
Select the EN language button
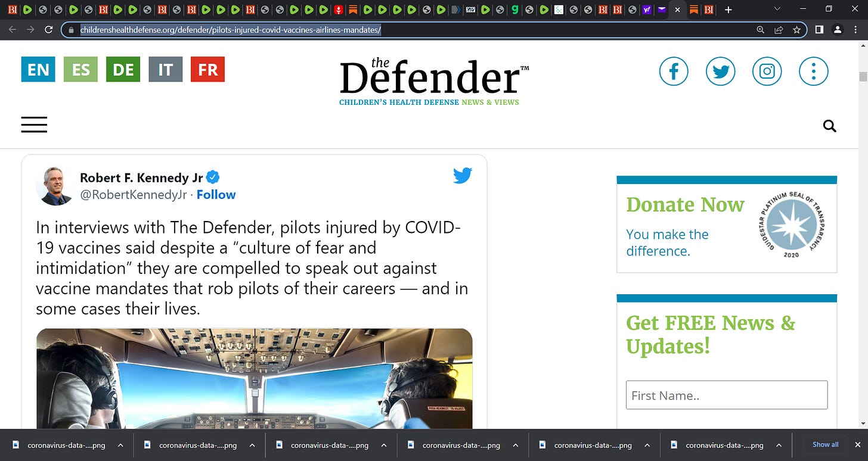38,69
